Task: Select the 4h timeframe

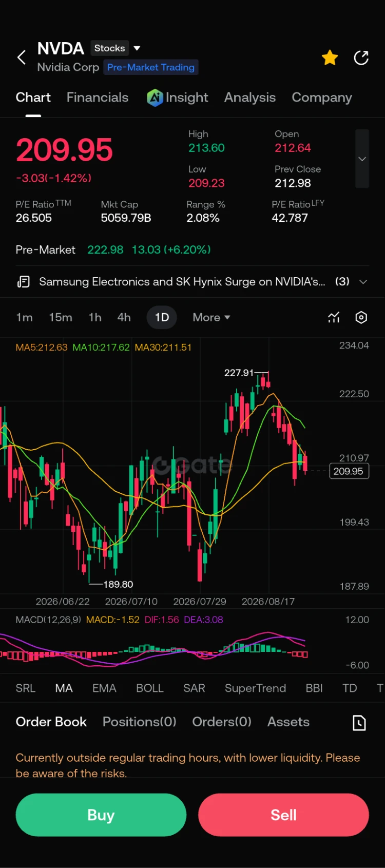Action: tap(124, 317)
